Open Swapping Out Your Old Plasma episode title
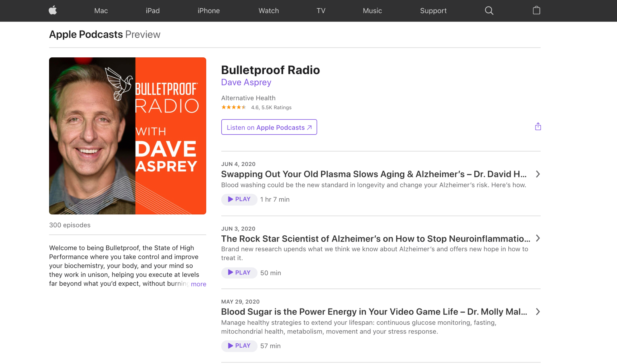This screenshot has height=364, width=617. [374, 174]
